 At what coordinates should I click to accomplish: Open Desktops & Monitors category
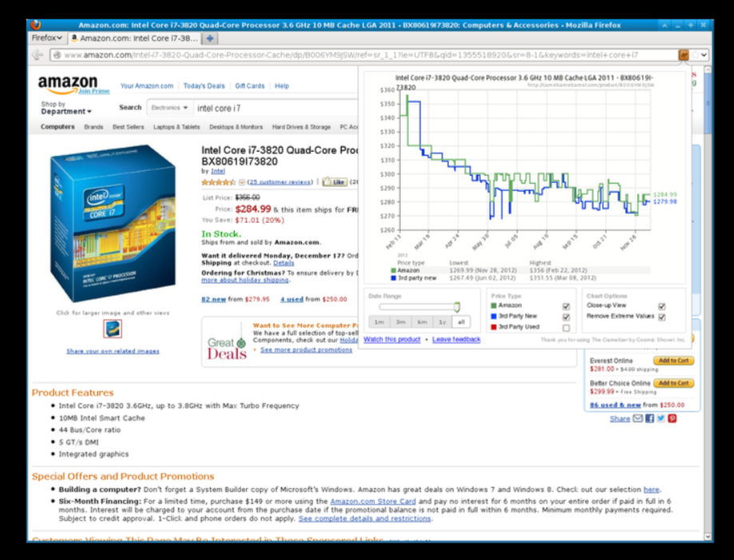(236, 127)
